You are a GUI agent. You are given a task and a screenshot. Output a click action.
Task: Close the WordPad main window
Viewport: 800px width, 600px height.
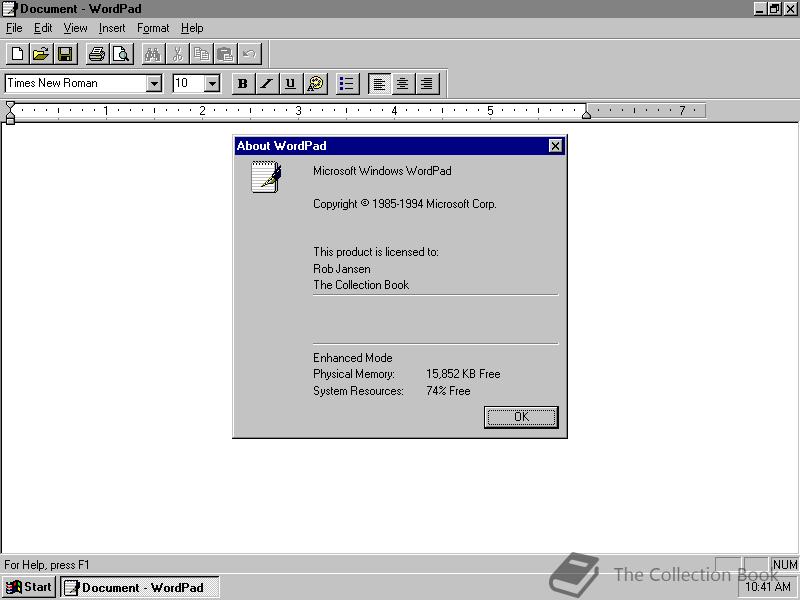click(790, 9)
